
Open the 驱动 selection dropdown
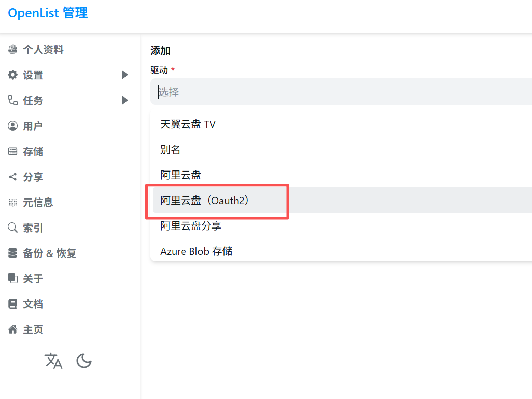tap(336, 92)
